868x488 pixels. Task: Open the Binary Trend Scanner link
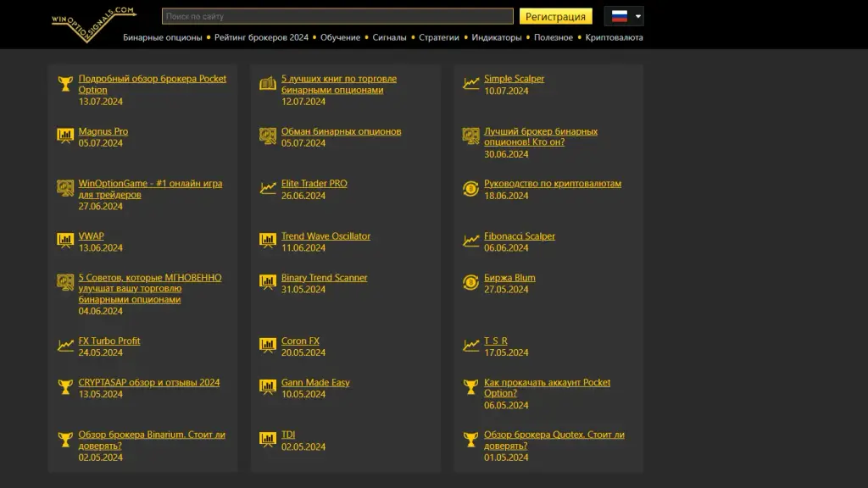(x=324, y=278)
